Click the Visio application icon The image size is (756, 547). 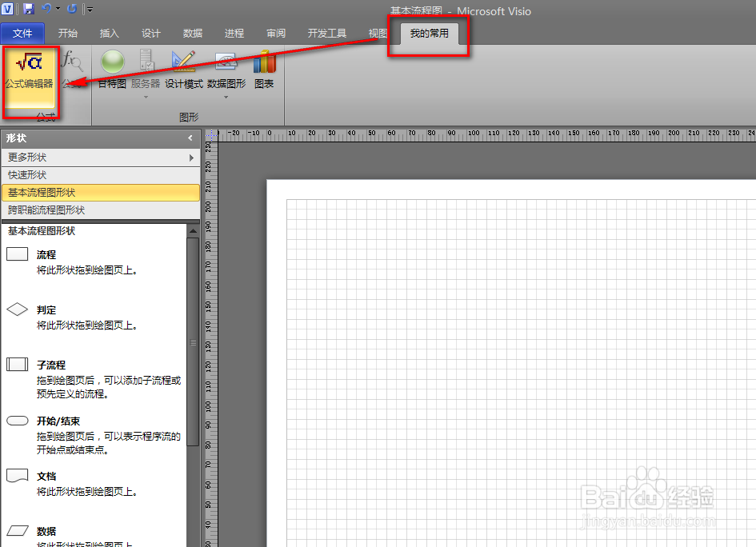pyautogui.click(x=7, y=8)
